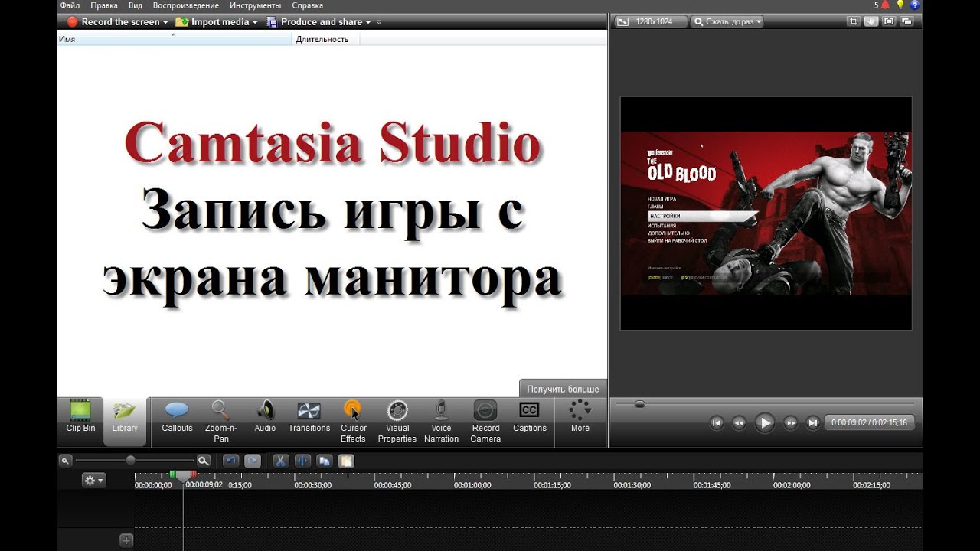
Task: Open the Callouts tool
Action: tap(177, 418)
